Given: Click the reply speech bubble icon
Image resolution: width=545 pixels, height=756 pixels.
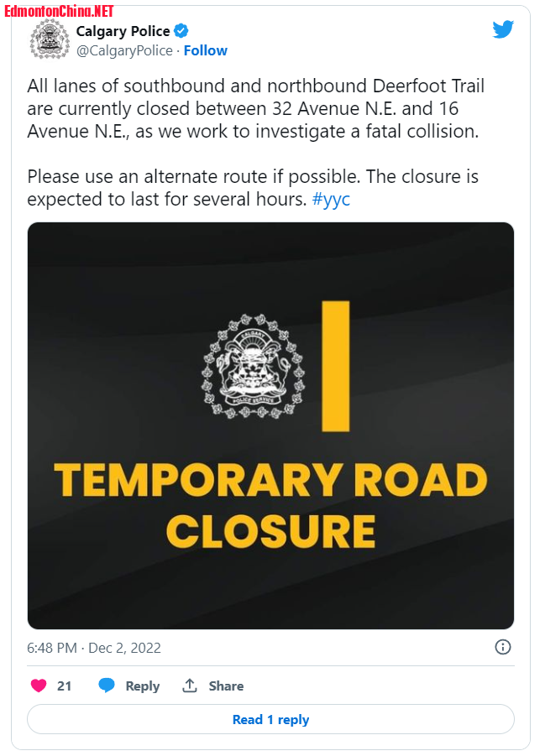Looking at the screenshot, I should (107, 686).
